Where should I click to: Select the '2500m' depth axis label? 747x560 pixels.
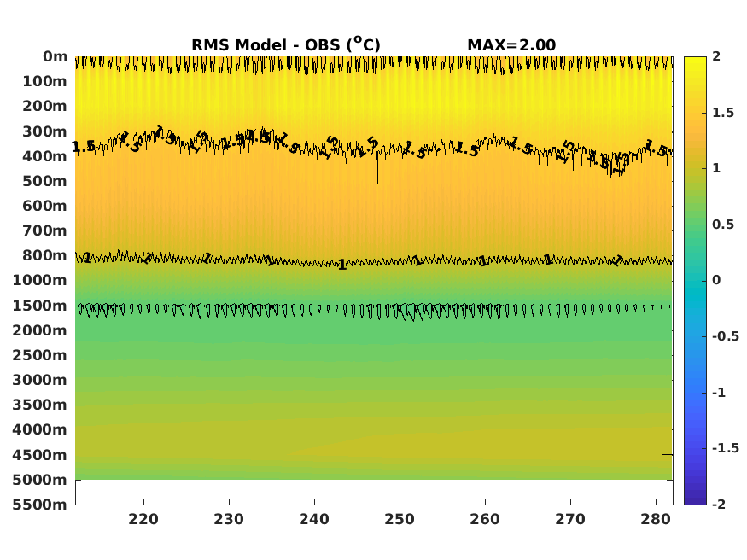[39, 355]
